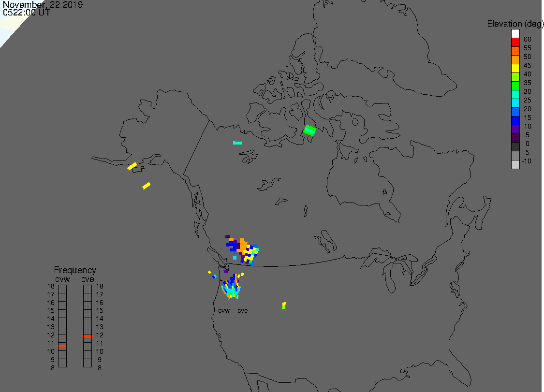Image resolution: width=544 pixels, height=392 pixels.
Task: Choose the light gray swatch beside -10
Action: coord(515,164)
